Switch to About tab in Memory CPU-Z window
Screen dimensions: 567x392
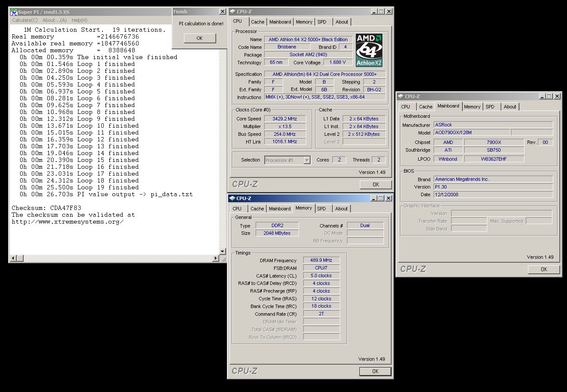tap(341, 209)
